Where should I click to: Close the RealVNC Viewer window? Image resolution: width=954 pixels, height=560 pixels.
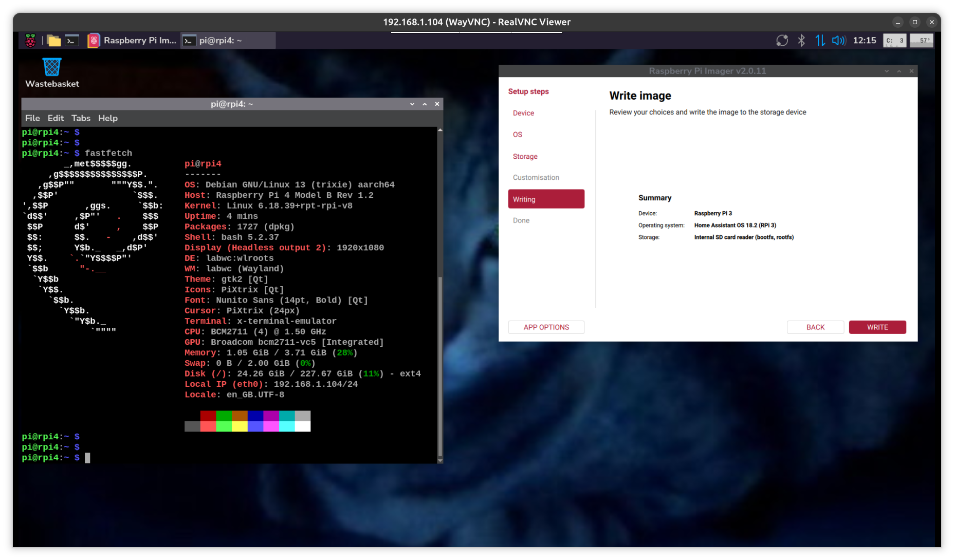click(932, 22)
